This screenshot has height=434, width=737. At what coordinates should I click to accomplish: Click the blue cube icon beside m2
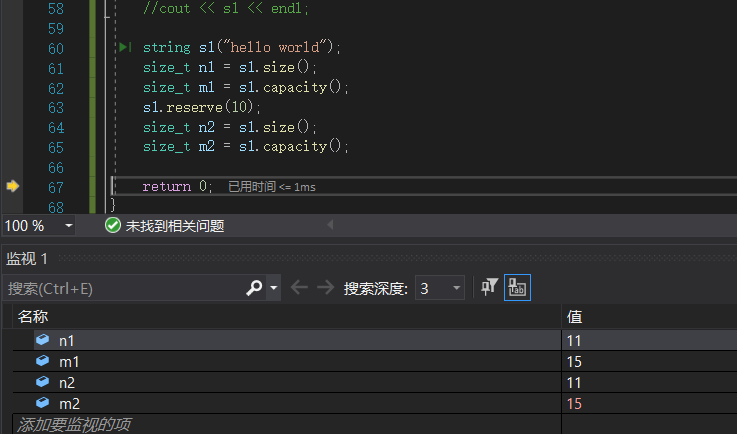(x=42, y=403)
